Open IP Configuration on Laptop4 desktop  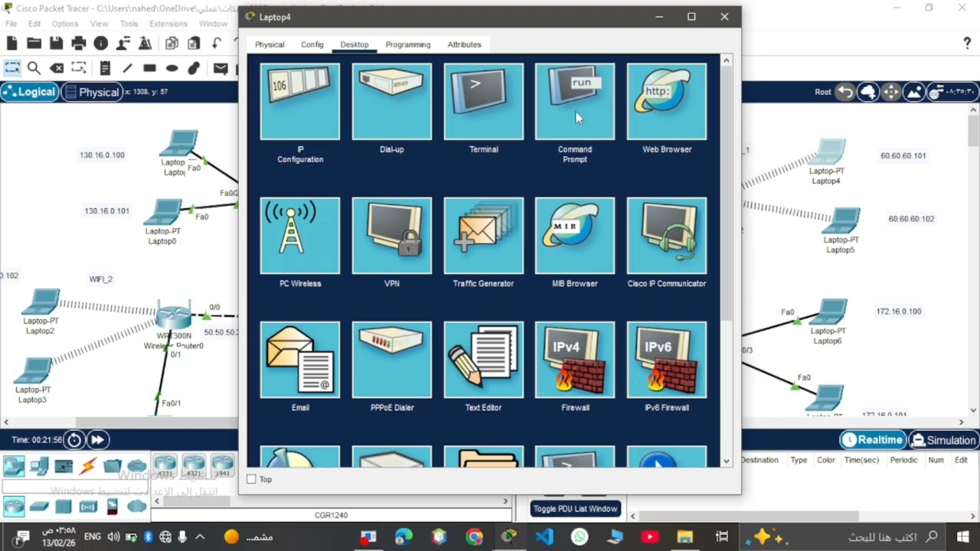pos(300,102)
